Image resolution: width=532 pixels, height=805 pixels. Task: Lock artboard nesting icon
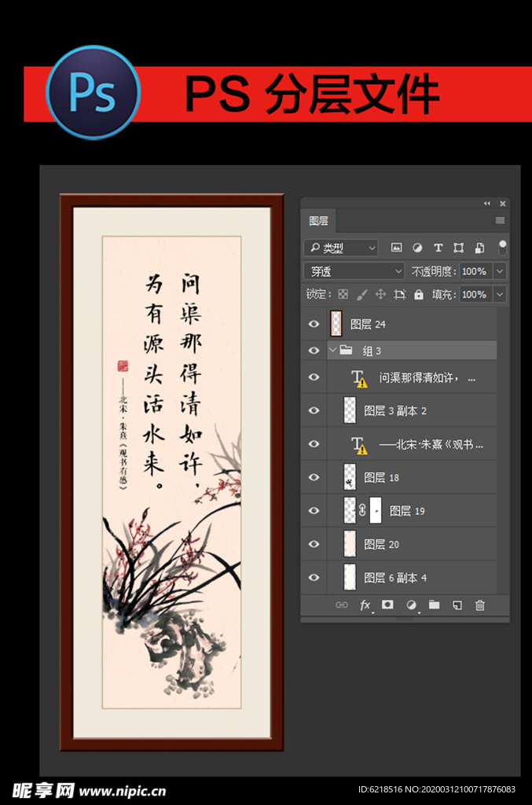(400, 294)
